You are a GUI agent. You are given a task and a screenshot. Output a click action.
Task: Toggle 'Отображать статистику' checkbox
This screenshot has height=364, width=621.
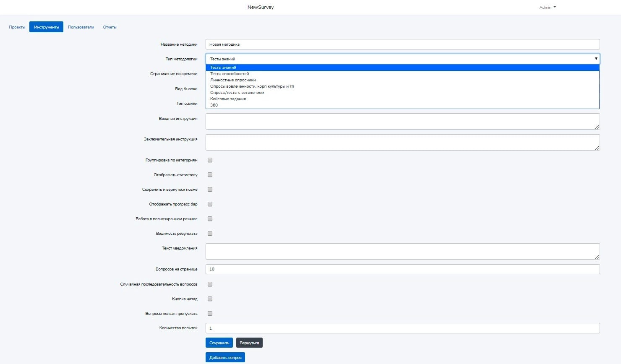[210, 175]
